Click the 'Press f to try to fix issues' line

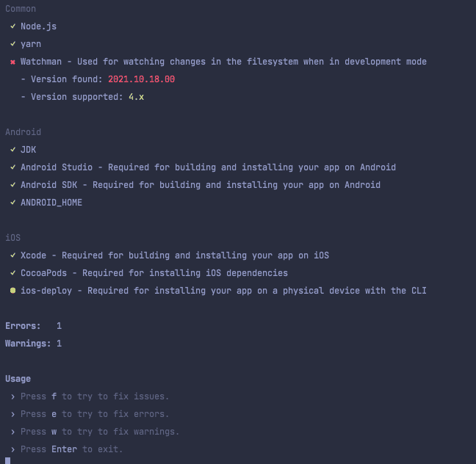95,396
